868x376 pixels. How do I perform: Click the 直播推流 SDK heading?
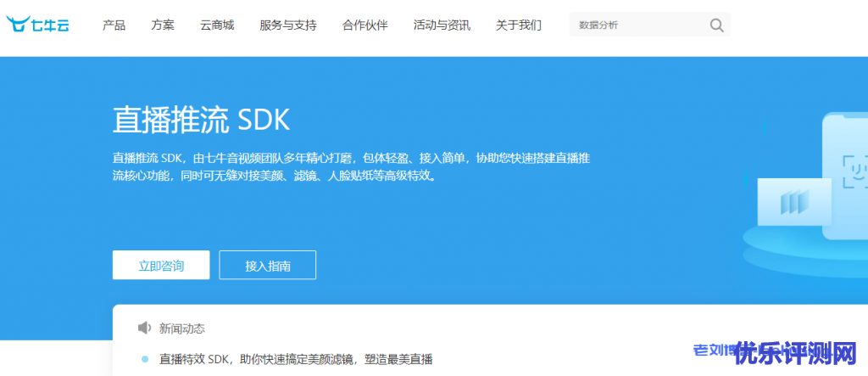pyautogui.click(x=202, y=119)
